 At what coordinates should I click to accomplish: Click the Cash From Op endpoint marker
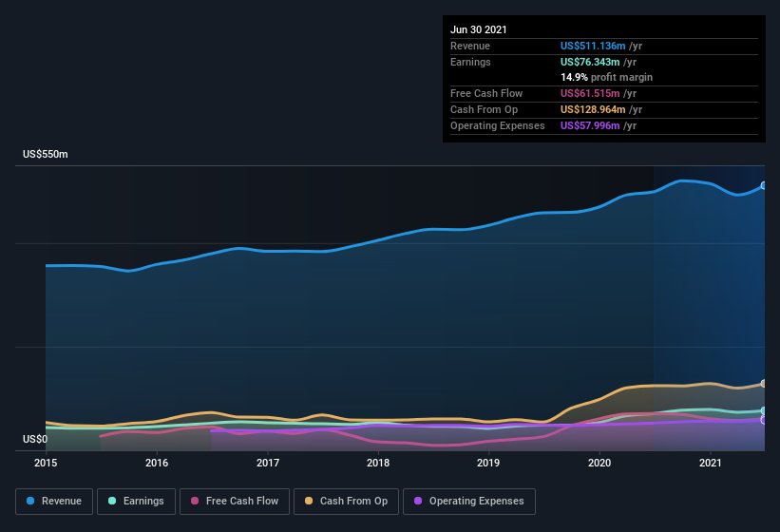point(764,384)
